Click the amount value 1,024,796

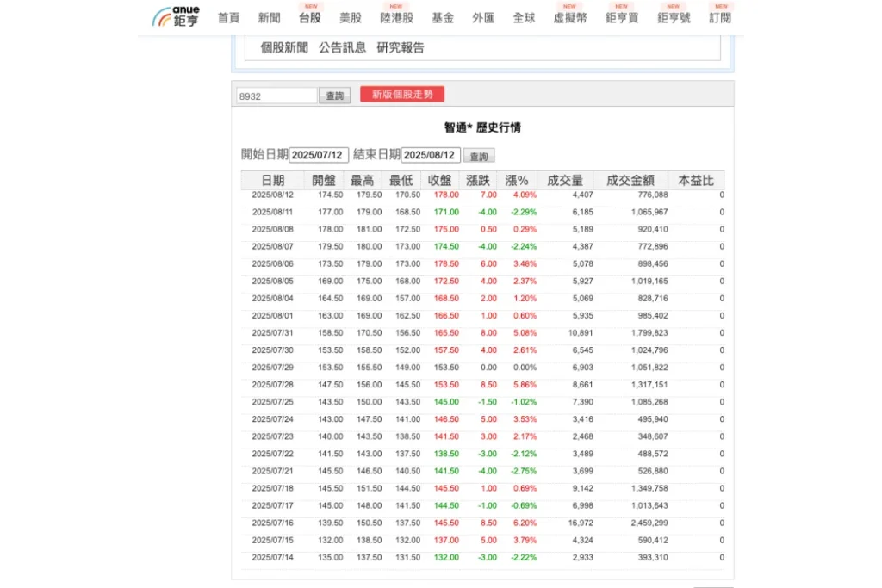pos(649,350)
